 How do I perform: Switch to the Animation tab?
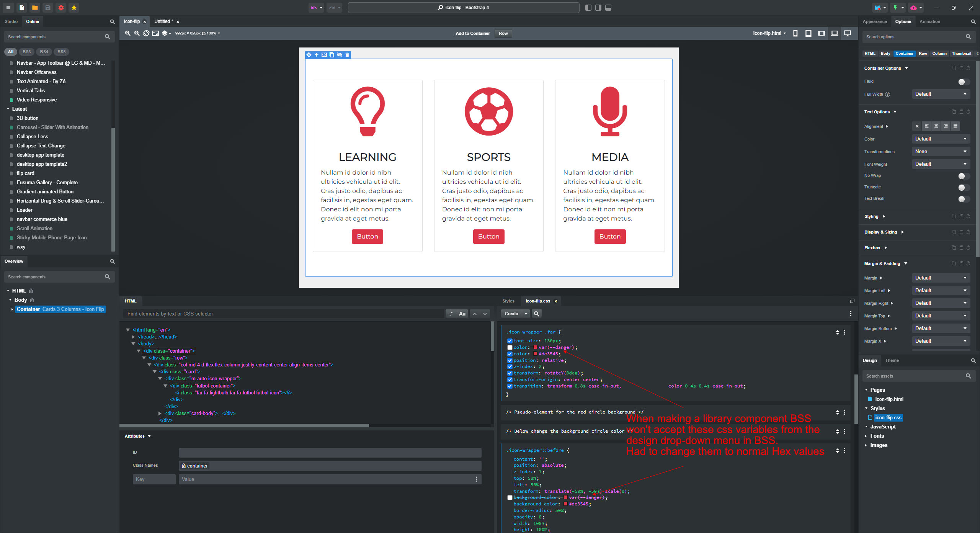929,21
